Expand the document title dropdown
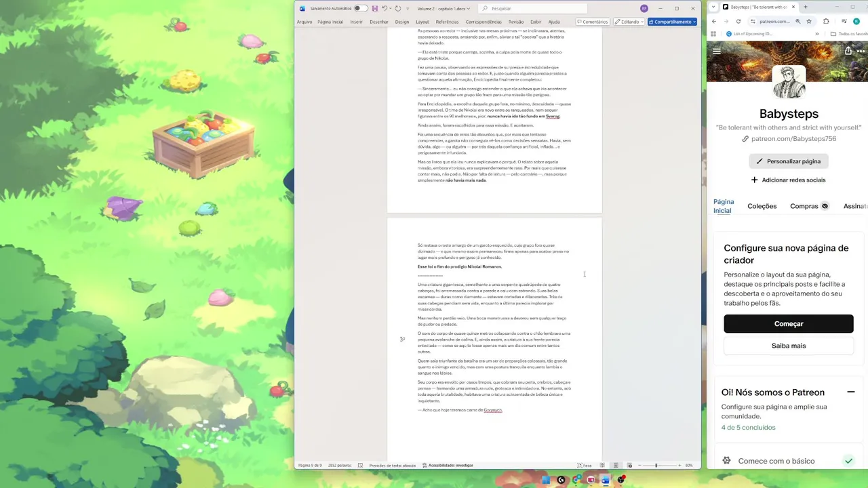868x488 pixels. [x=468, y=9]
